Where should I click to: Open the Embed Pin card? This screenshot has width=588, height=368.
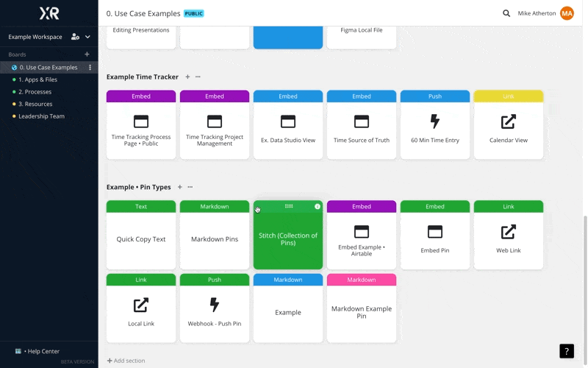point(435,235)
